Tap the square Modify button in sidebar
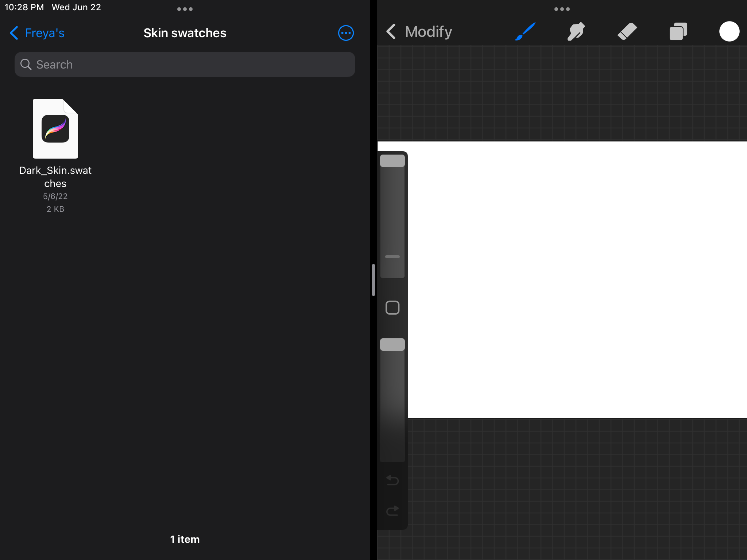The height and width of the screenshot is (560, 747). pyautogui.click(x=392, y=308)
